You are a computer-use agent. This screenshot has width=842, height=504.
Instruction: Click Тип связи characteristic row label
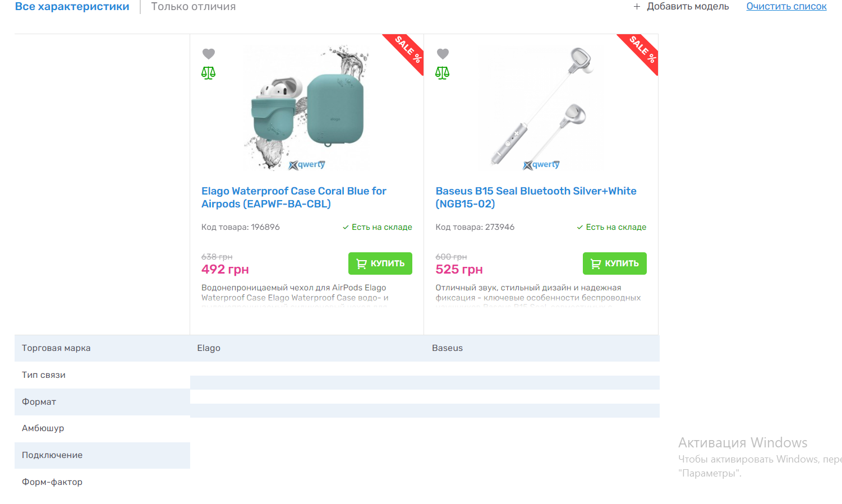coord(44,375)
